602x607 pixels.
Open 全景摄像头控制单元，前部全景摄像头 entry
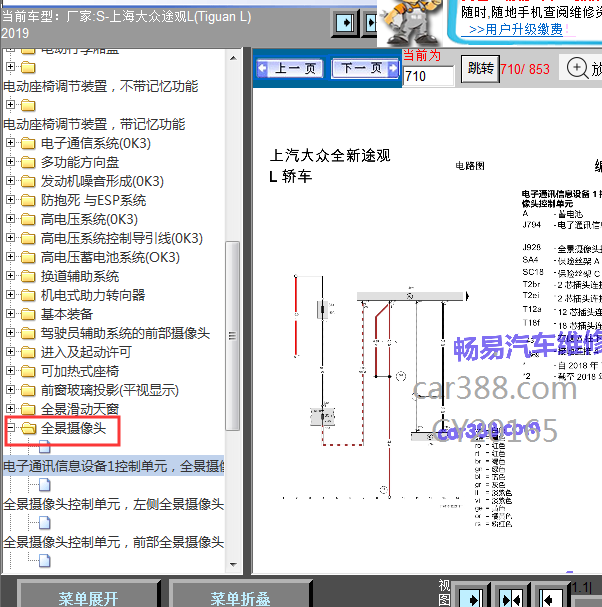(113, 542)
